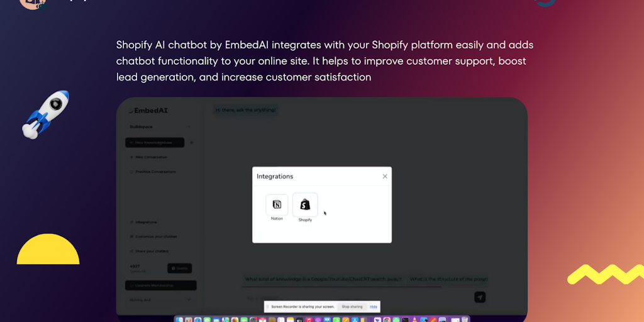644x322 pixels.
Task: Select the Shopify integration icon
Action: click(305, 204)
